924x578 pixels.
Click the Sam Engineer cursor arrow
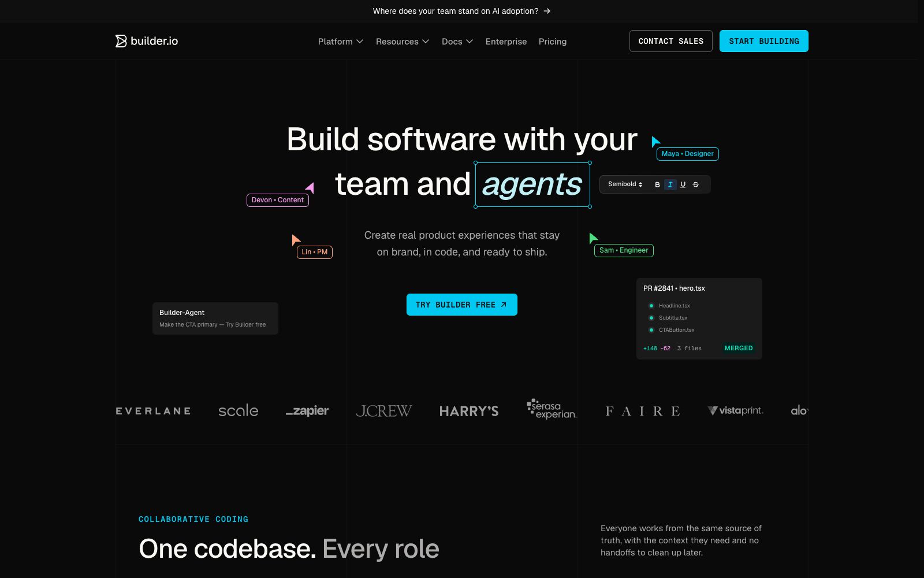[x=593, y=238]
